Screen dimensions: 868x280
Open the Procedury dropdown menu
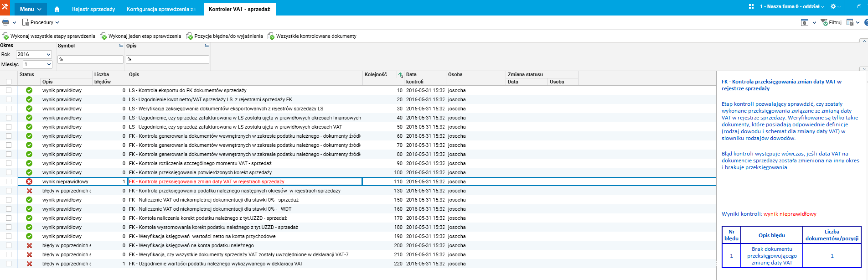[x=41, y=22]
